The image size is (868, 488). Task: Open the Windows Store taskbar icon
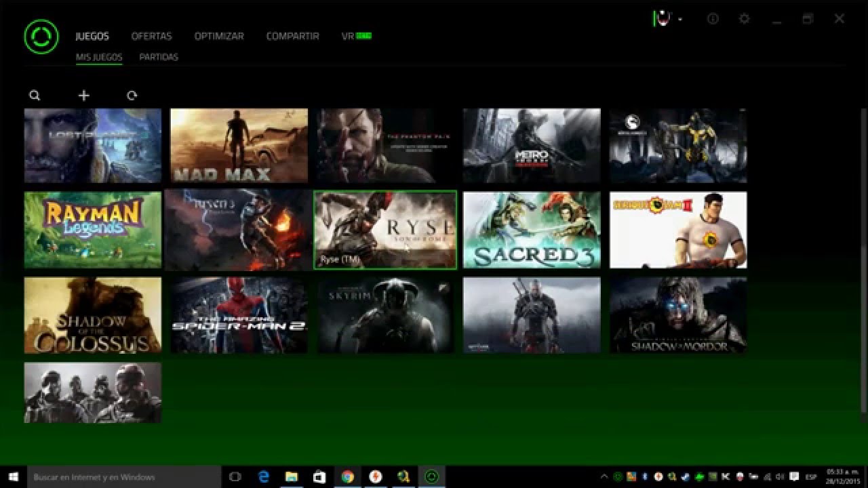tap(319, 477)
